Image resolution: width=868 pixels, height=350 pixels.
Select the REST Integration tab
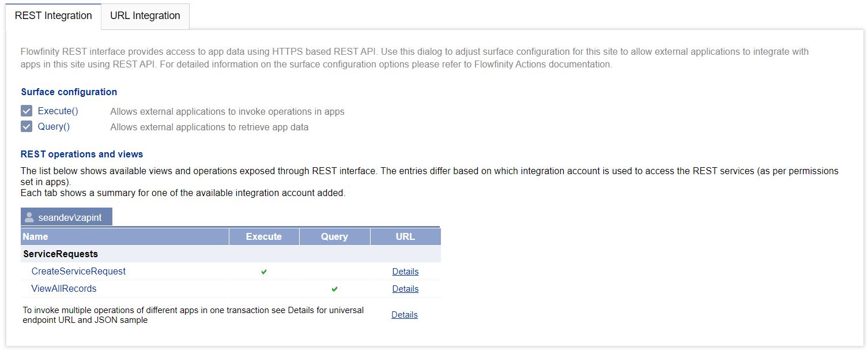(53, 16)
